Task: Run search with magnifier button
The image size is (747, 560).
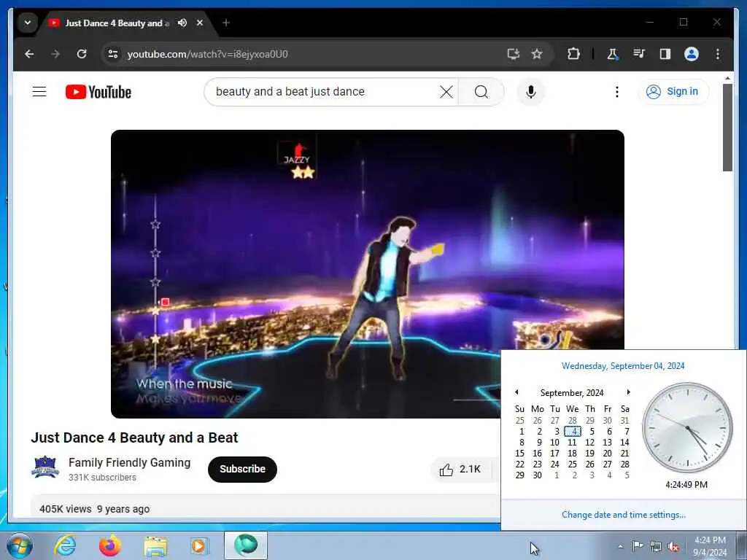Action: click(481, 92)
